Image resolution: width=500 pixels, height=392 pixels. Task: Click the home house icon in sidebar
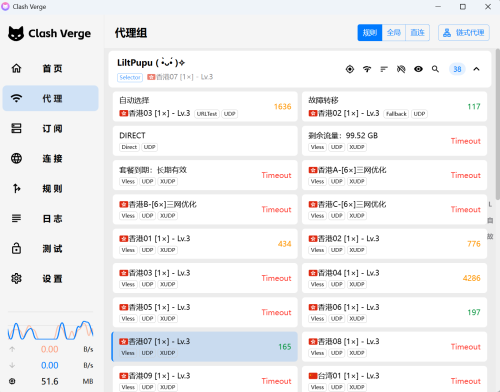tap(16, 68)
